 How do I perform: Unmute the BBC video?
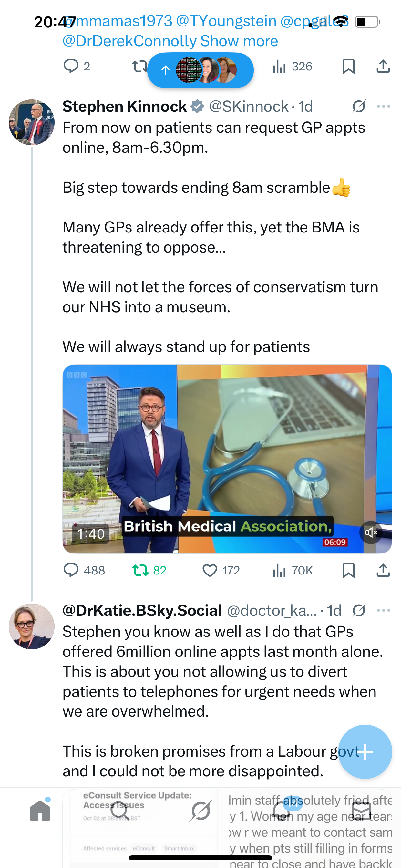pos(371,532)
